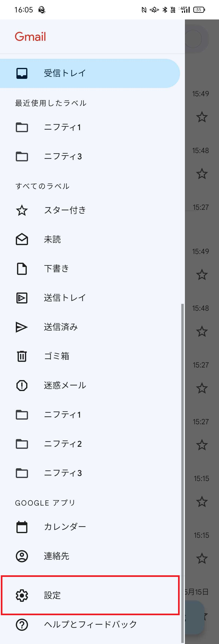Tap the star icon beside スター付き
Viewport: 219px width, 644px height.
[22, 210]
